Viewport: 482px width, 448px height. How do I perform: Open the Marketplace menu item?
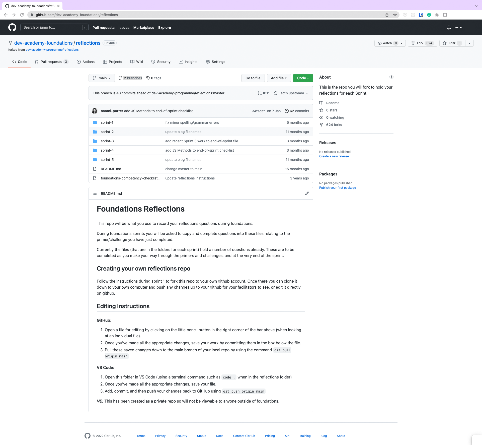pos(144,28)
